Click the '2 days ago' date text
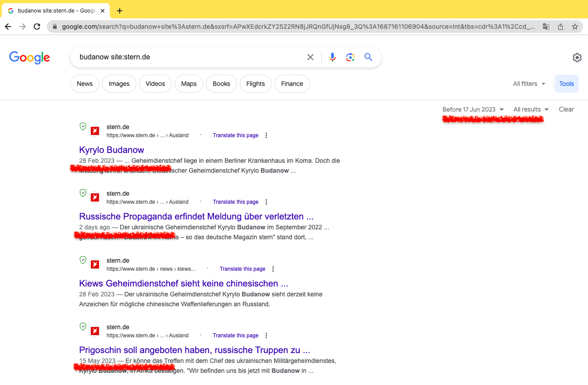Image resolution: width=588 pixels, height=385 pixels. [x=94, y=227]
